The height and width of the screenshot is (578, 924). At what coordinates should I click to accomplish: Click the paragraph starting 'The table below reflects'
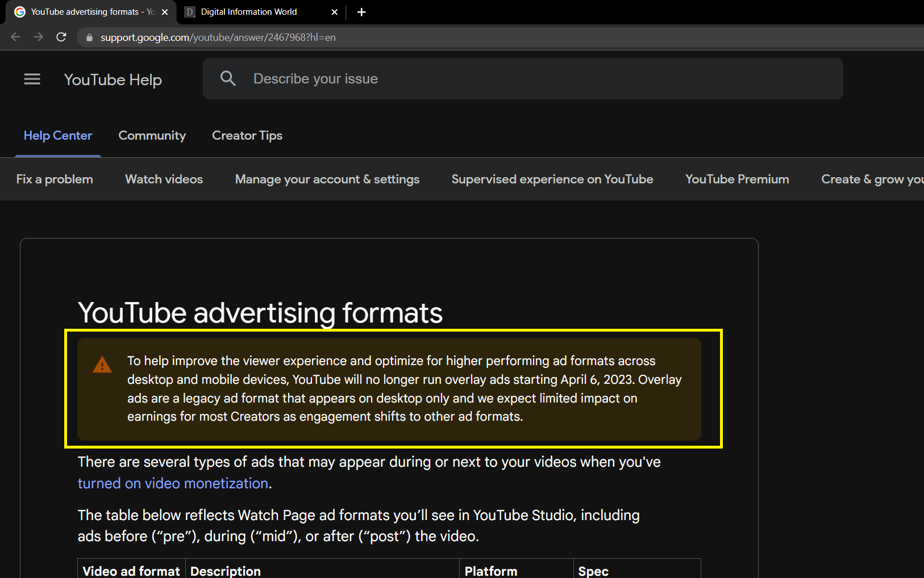359,526
